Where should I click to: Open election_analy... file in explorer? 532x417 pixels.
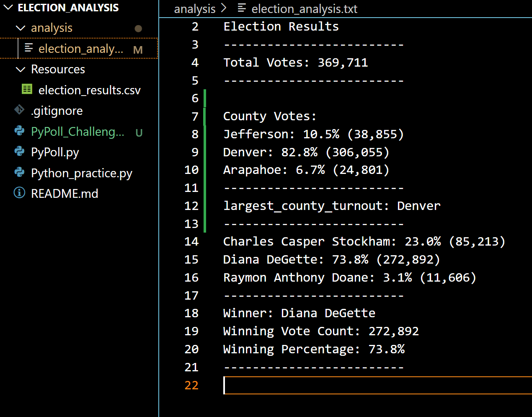point(81,49)
